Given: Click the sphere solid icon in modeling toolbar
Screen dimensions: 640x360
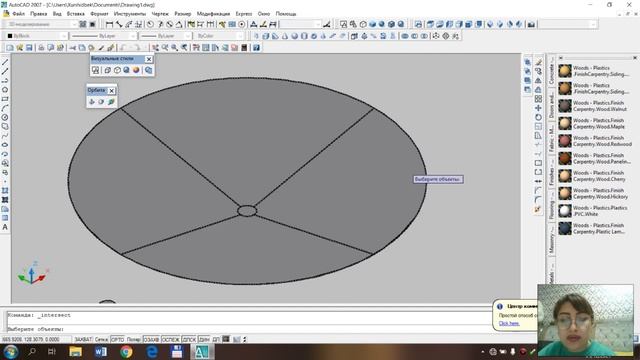Looking at the screenshot, I should click(x=294, y=36).
